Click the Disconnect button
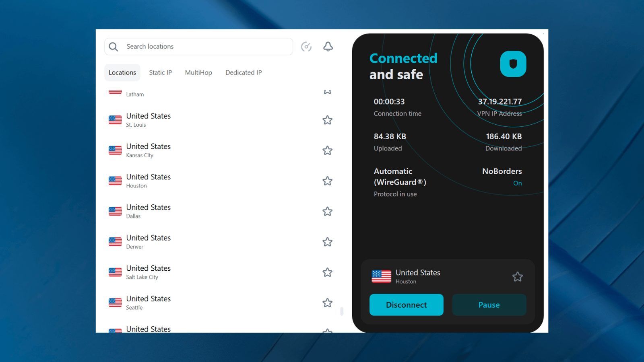The image size is (644, 362). (x=407, y=305)
